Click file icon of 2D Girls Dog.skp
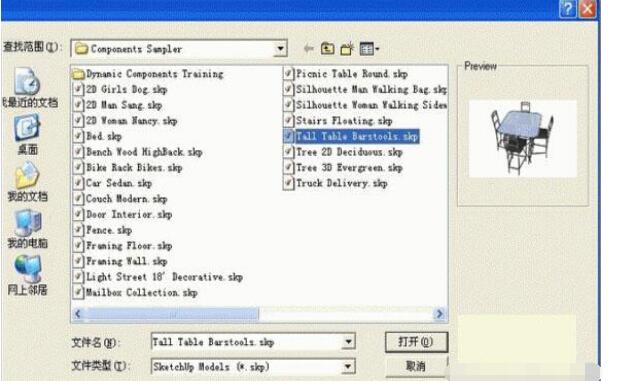 point(78,89)
